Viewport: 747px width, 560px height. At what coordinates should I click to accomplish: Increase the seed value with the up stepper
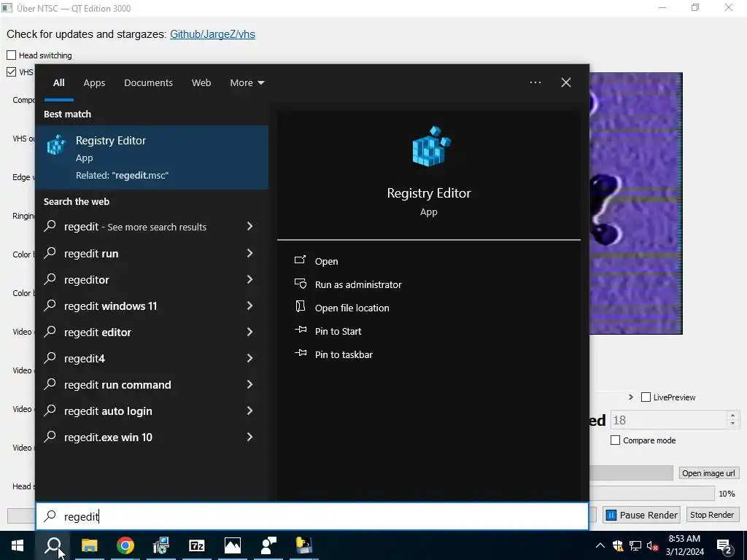pyautogui.click(x=732, y=415)
